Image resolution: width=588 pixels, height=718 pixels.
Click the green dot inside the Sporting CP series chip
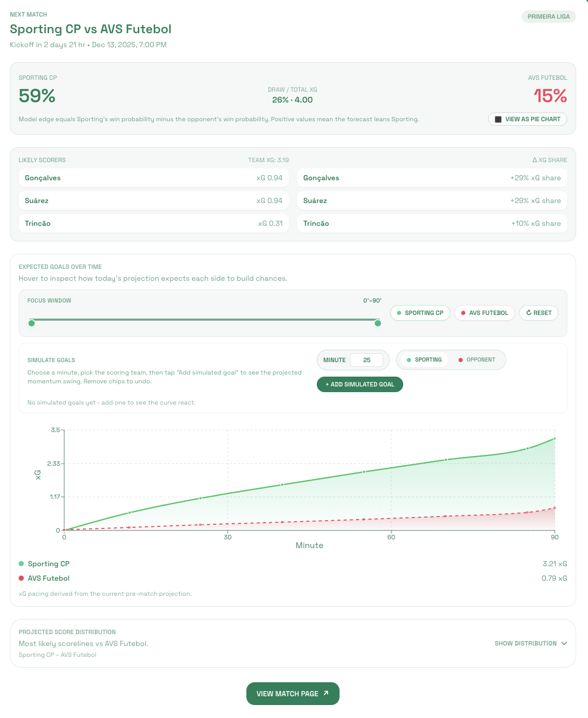point(399,313)
